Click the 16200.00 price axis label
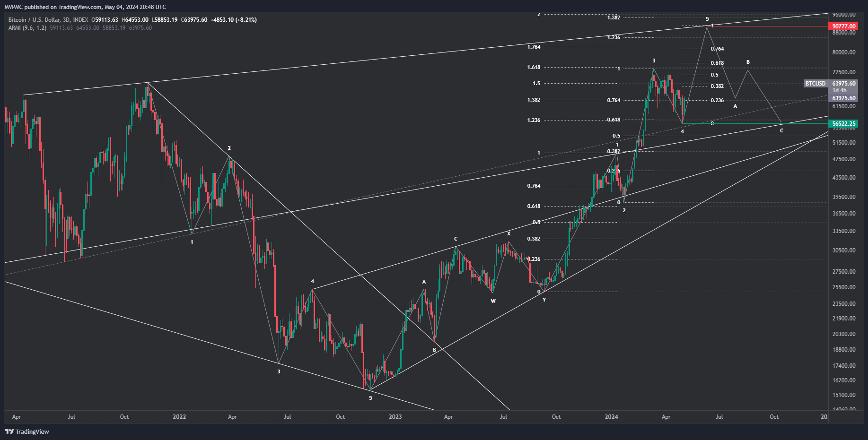Screen dimensions: 868x440 [x=844, y=380]
